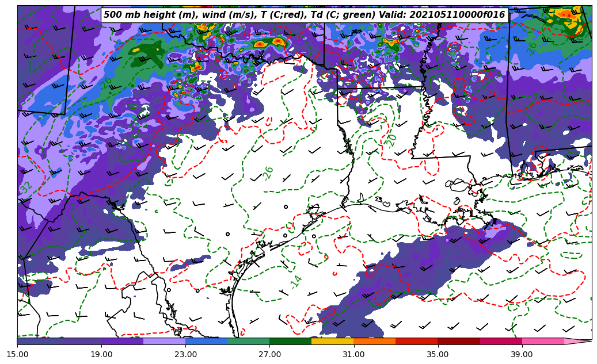Click the green 20 contour label
This screenshot has width=597, height=364.
tap(391, 140)
